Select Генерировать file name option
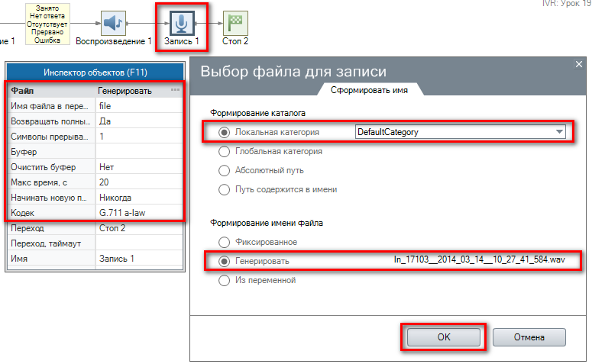 225,261
